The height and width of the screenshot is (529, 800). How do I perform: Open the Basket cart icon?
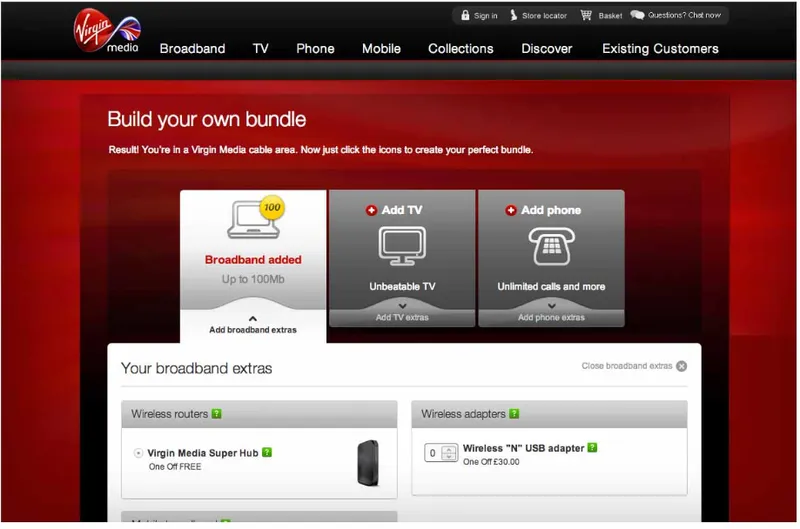(x=586, y=15)
